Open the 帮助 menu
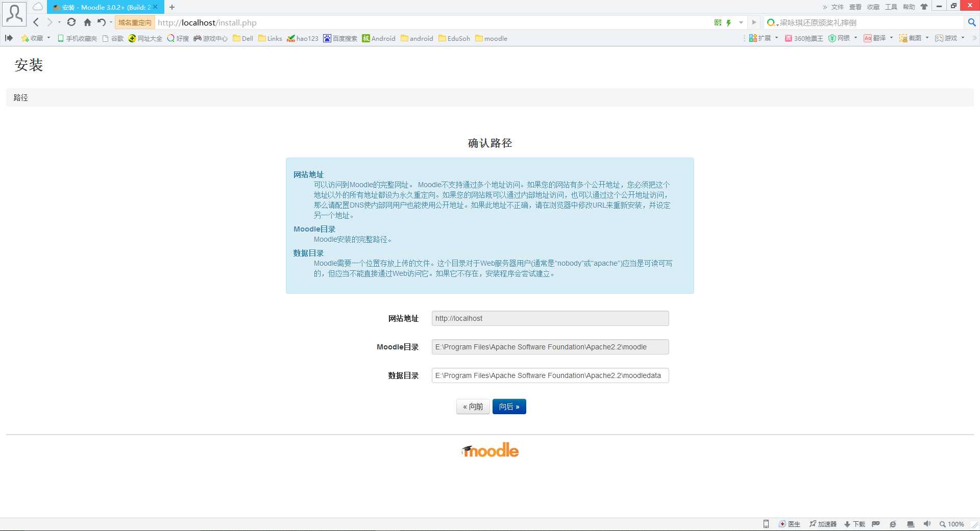This screenshot has width=980, height=531. [909, 7]
